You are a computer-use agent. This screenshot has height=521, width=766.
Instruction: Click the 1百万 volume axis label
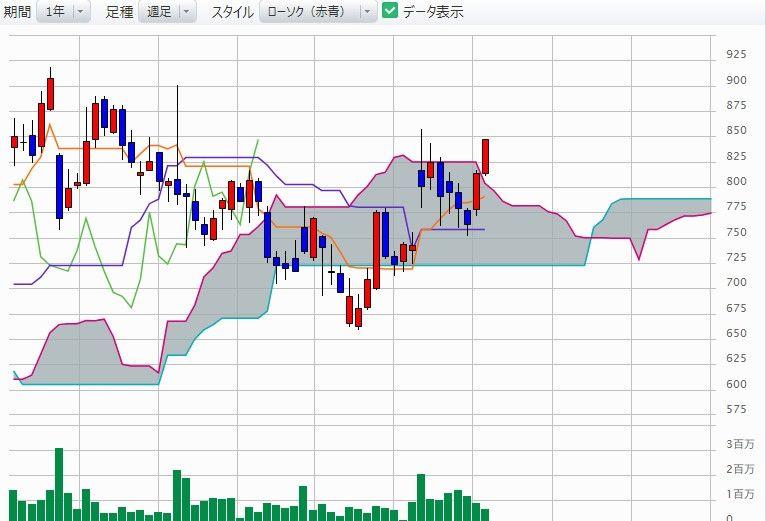pos(740,494)
